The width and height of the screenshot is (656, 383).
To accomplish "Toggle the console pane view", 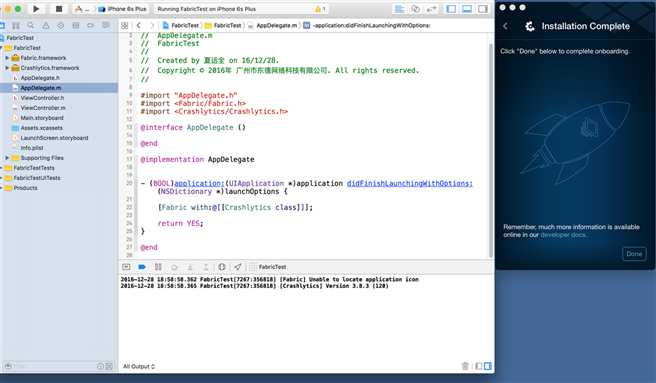I will click(x=488, y=366).
